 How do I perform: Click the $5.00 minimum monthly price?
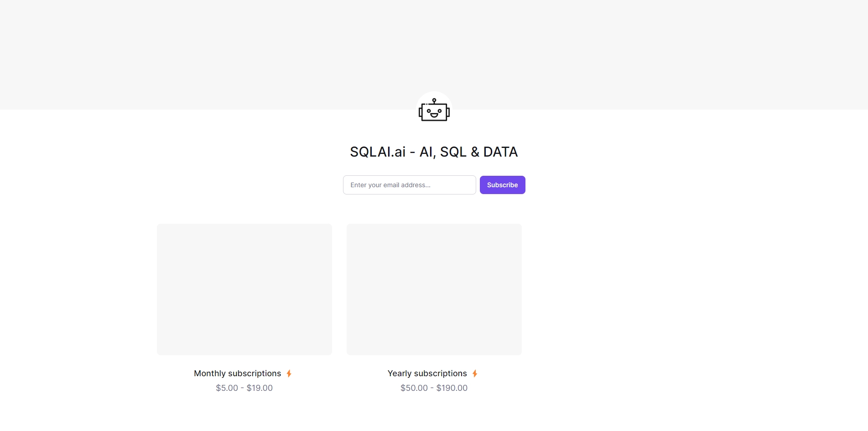point(227,388)
